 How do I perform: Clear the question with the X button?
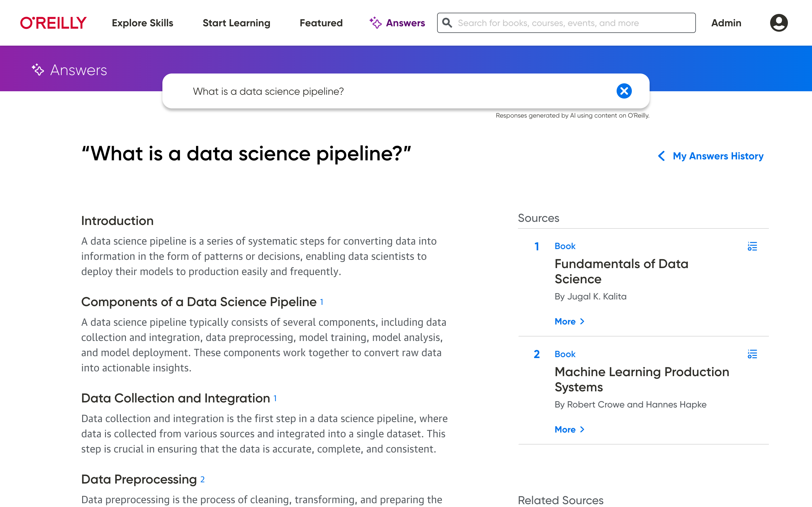(624, 91)
